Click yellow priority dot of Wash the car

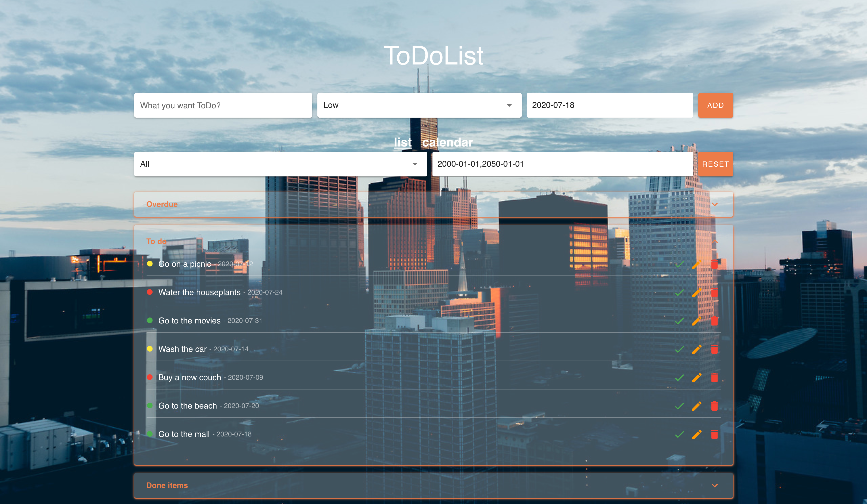coord(150,349)
